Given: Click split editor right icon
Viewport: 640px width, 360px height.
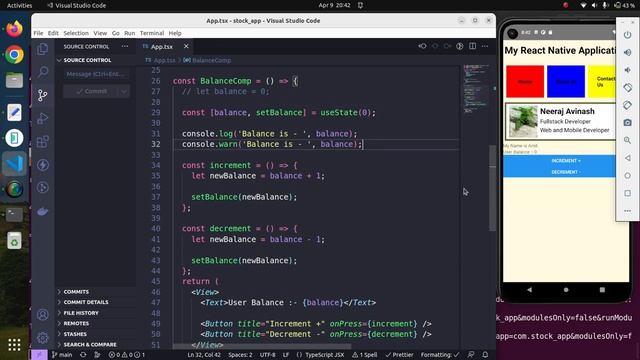Looking at the screenshot, I should [x=472, y=46].
